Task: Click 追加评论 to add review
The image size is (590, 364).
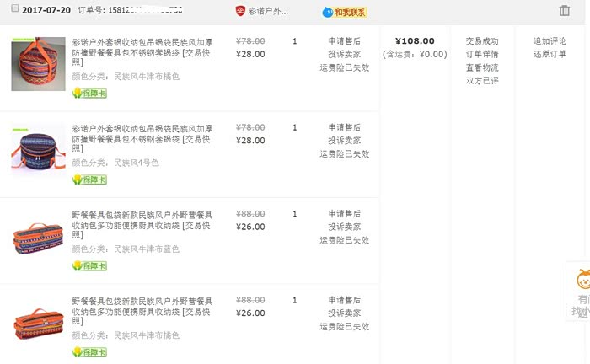Action: 550,41
